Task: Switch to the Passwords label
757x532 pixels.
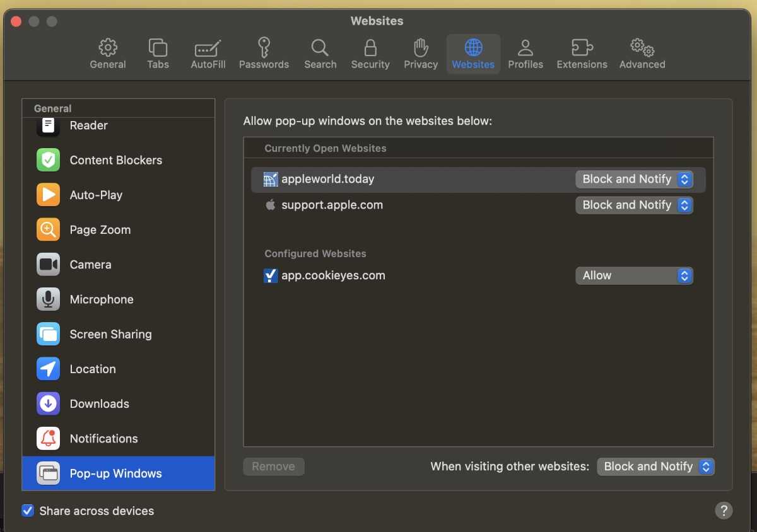Action: (264, 64)
